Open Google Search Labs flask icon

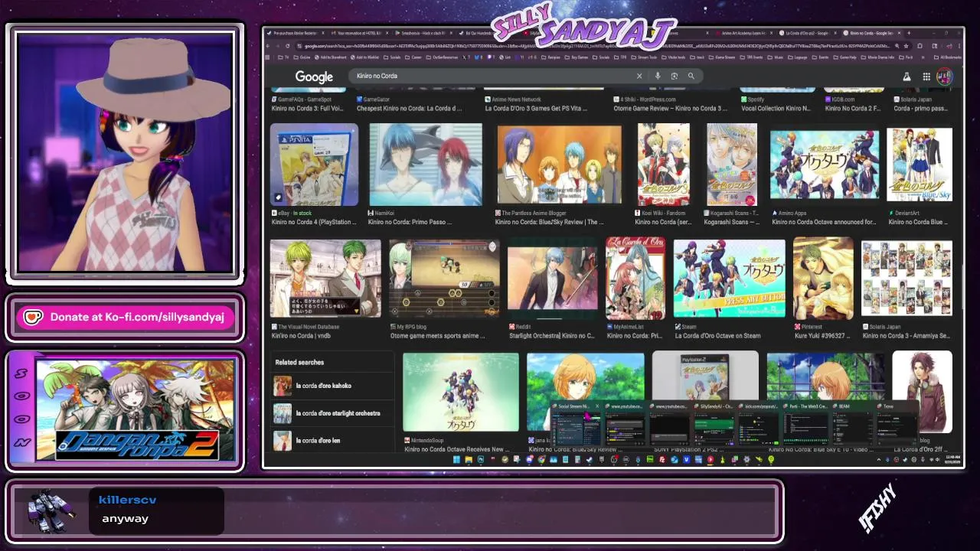(x=906, y=77)
